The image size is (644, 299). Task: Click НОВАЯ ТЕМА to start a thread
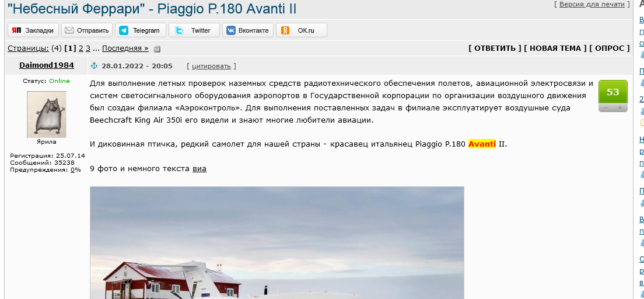coord(555,48)
